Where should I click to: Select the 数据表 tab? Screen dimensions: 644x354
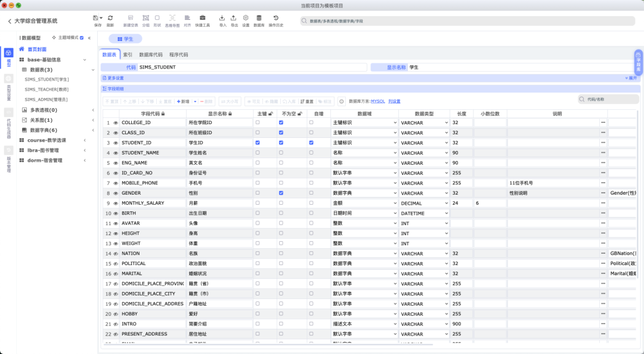(x=109, y=55)
